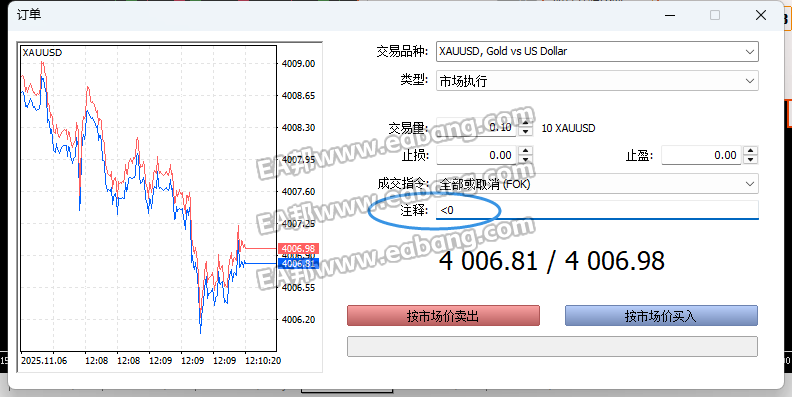Decrease the 止盈 take profit value
The width and height of the screenshot is (792, 397).
(751, 160)
